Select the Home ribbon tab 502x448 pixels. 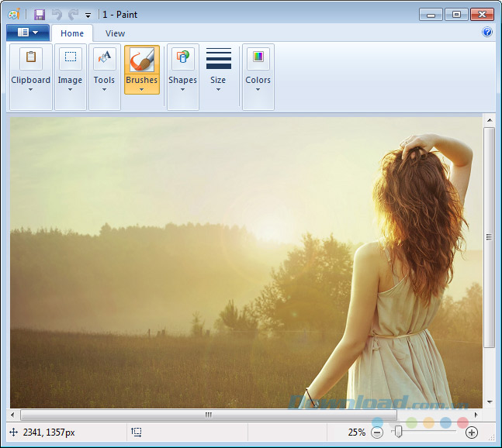[72, 33]
